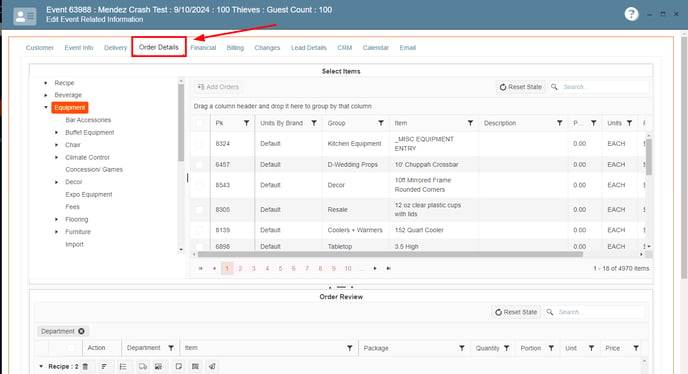Expand the Furniture node

click(56, 232)
